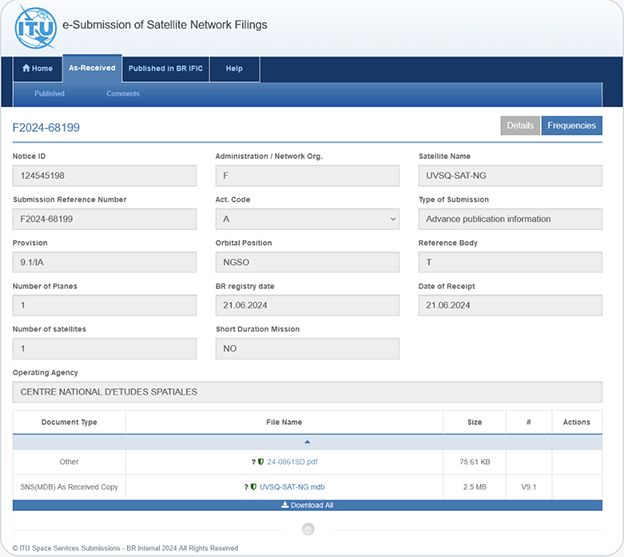This screenshot has height=557, width=624.
Task: Open the Act. Code dropdown
Action: pos(307,219)
